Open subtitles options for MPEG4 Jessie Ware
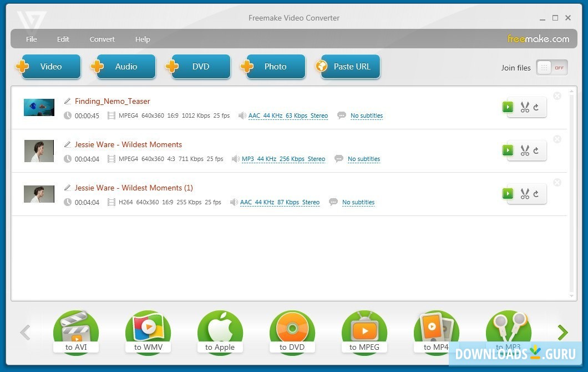Screen dimensions: 588x372 (x=364, y=159)
